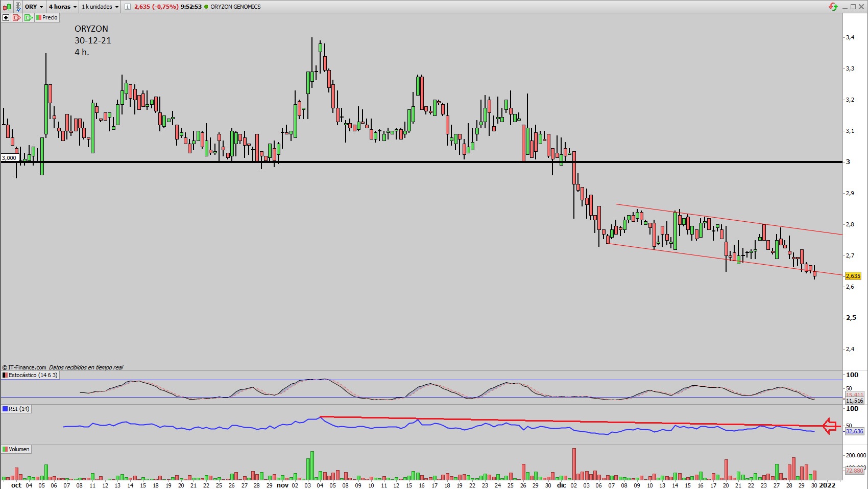This screenshot has width=868, height=489.
Task: Click the oct month label on time axis
Action: pos(16,485)
